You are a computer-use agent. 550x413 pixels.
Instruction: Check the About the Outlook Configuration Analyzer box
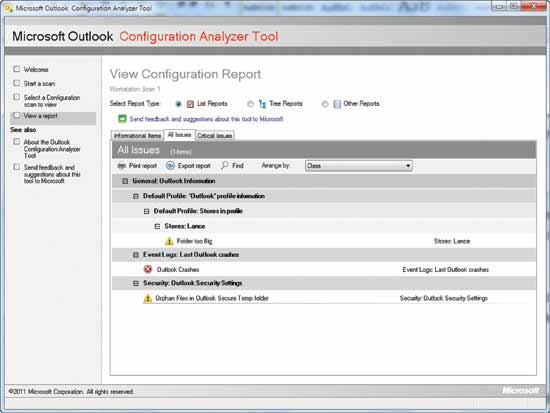point(16,141)
